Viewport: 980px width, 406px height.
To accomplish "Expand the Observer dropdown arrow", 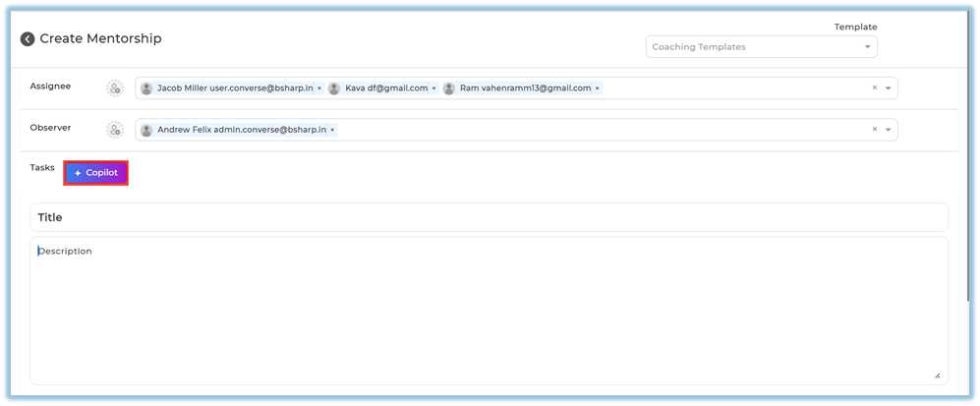I will tap(888, 130).
